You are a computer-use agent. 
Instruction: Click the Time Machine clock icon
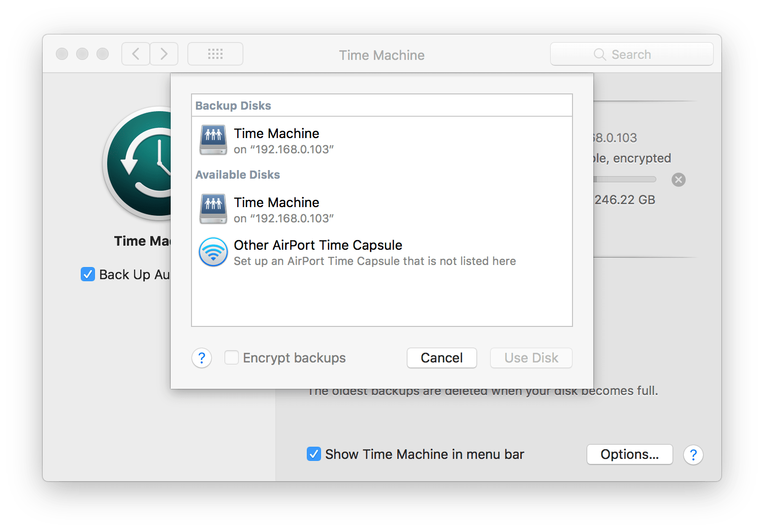tap(137, 163)
